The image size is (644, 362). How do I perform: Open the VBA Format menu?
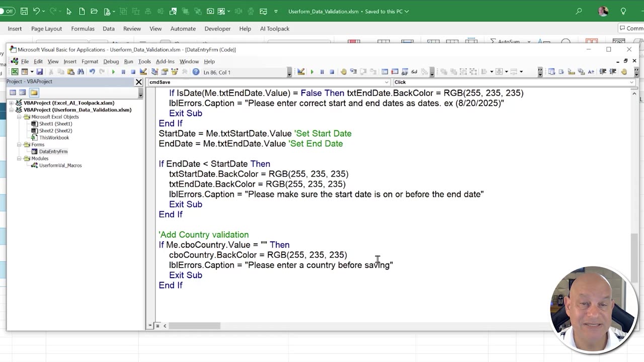90,61
